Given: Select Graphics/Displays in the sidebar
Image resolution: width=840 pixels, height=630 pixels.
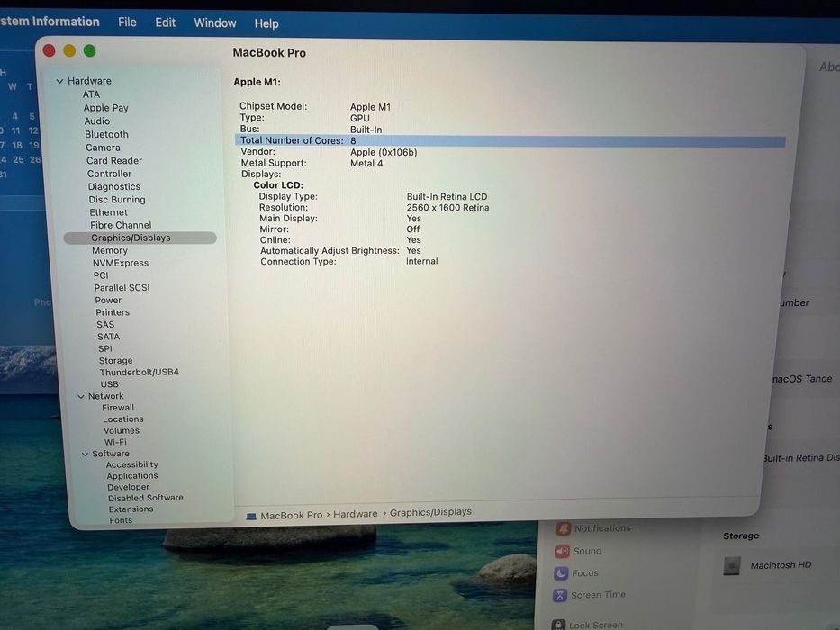Looking at the screenshot, I should [x=140, y=238].
